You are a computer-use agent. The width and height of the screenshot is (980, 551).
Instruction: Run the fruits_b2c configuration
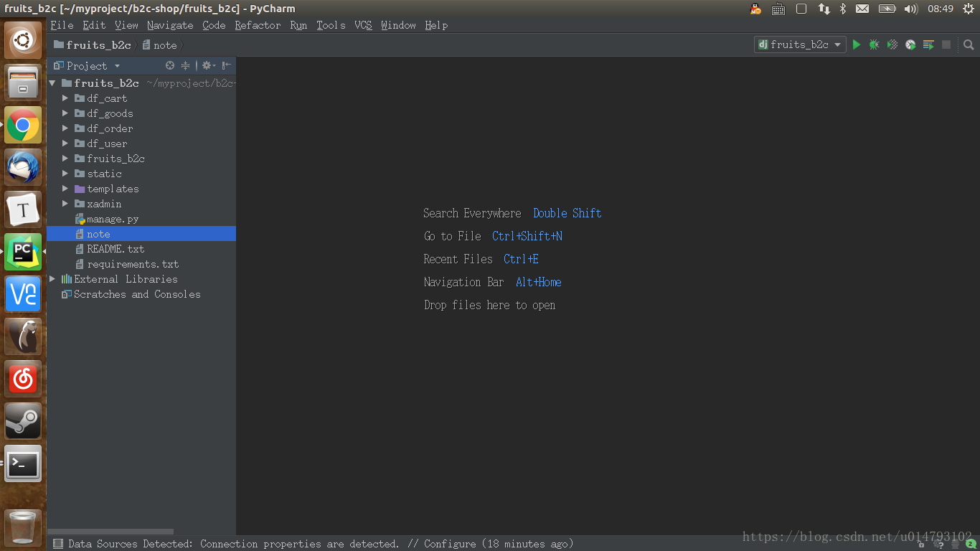(x=856, y=44)
